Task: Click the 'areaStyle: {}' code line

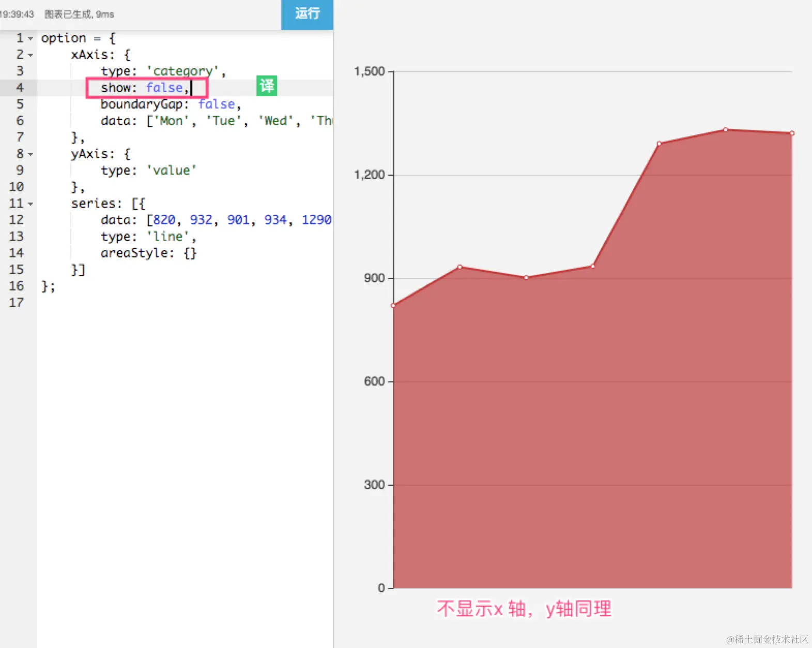Action: click(149, 253)
